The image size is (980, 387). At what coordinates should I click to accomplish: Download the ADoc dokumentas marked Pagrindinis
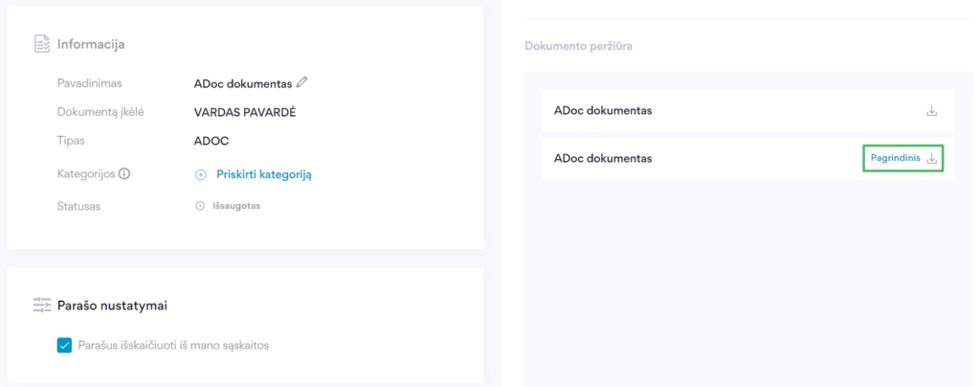coord(932,159)
